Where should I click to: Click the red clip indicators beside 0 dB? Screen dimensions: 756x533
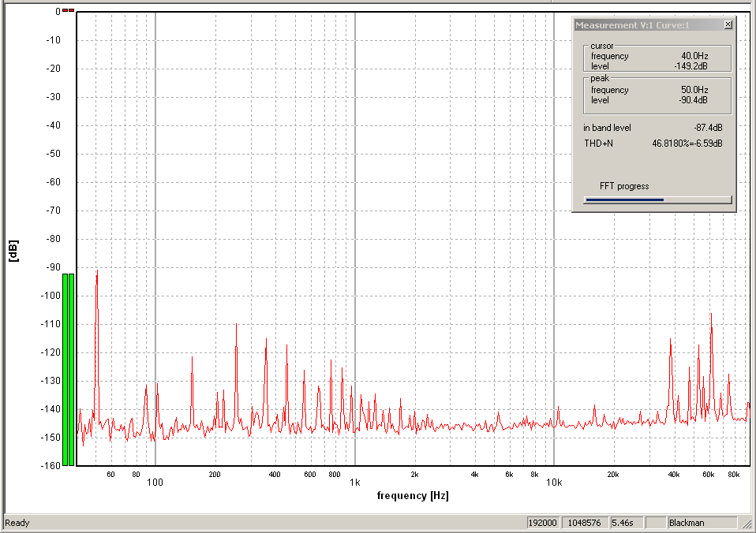(68, 10)
